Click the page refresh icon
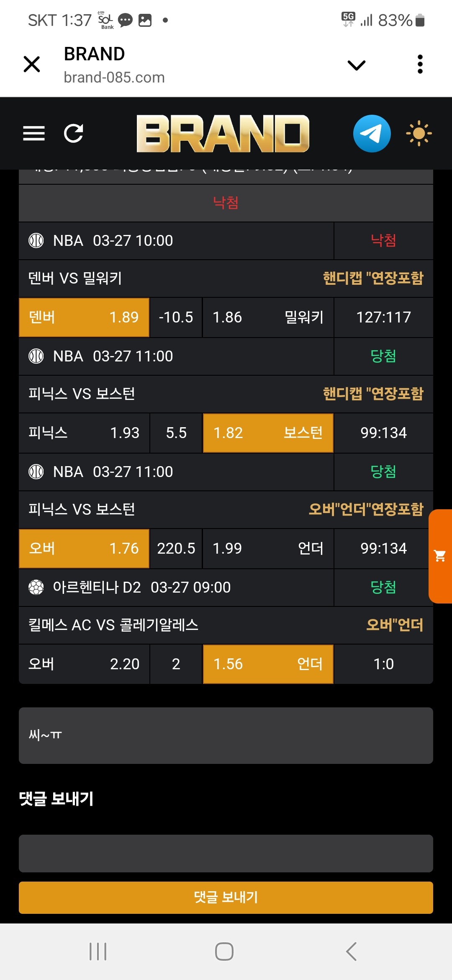 click(x=74, y=134)
